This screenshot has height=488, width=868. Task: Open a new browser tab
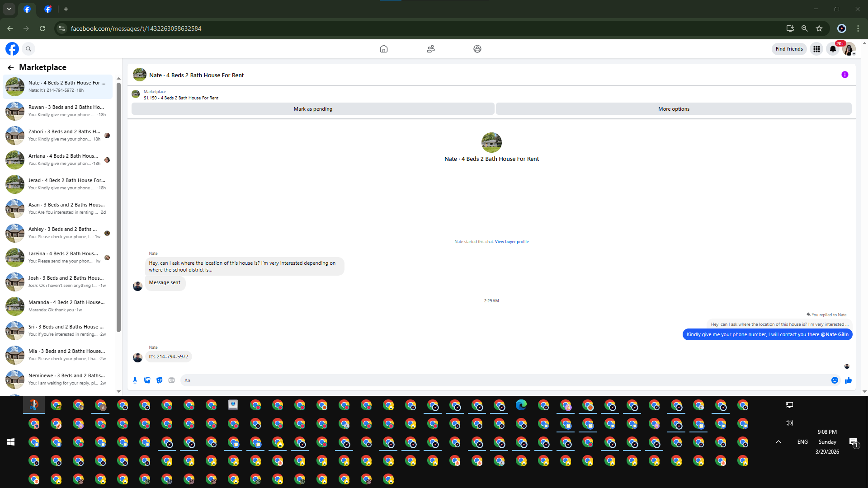pyautogui.click(x=66, y=9)
